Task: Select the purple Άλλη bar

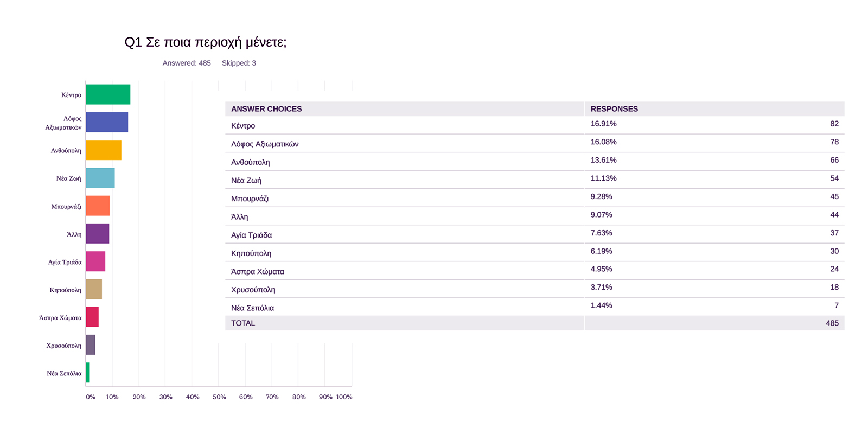Action: point(98,234)
